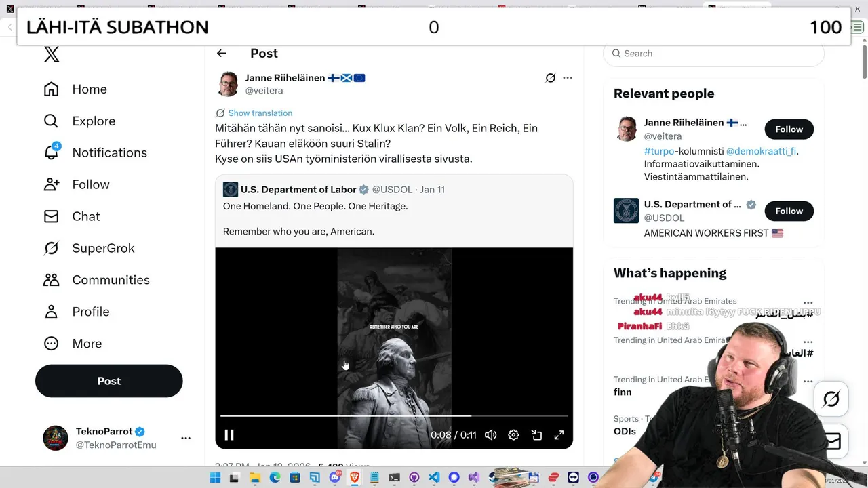Enter fullscreen on the video

[559, 435]
